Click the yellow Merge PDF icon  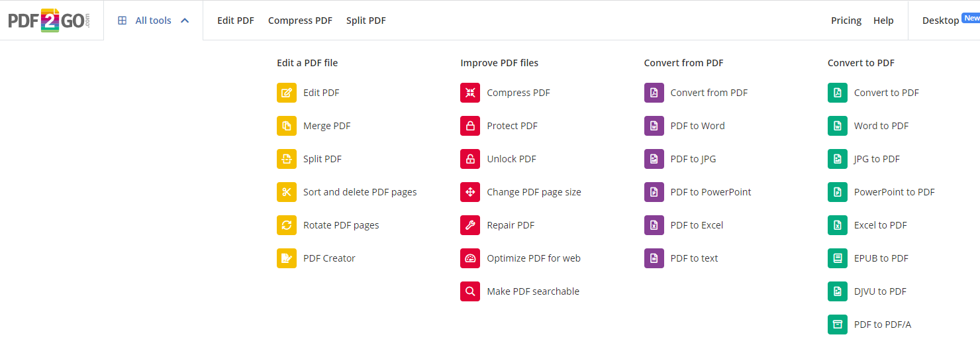[x=287, y=126]
